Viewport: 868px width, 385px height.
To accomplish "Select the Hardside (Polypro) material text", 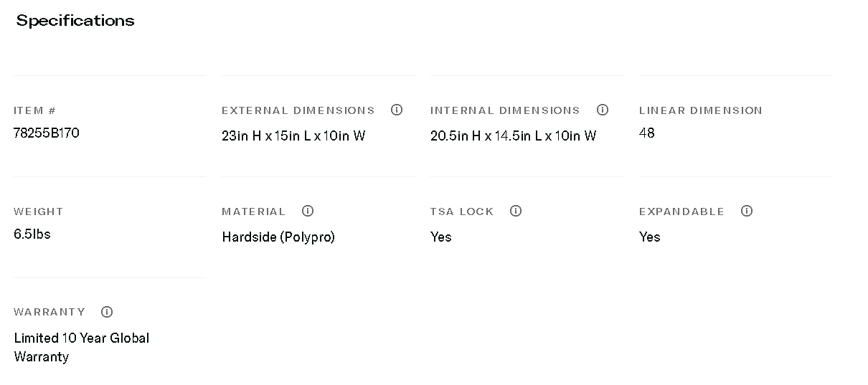I will tap(278, 237).
